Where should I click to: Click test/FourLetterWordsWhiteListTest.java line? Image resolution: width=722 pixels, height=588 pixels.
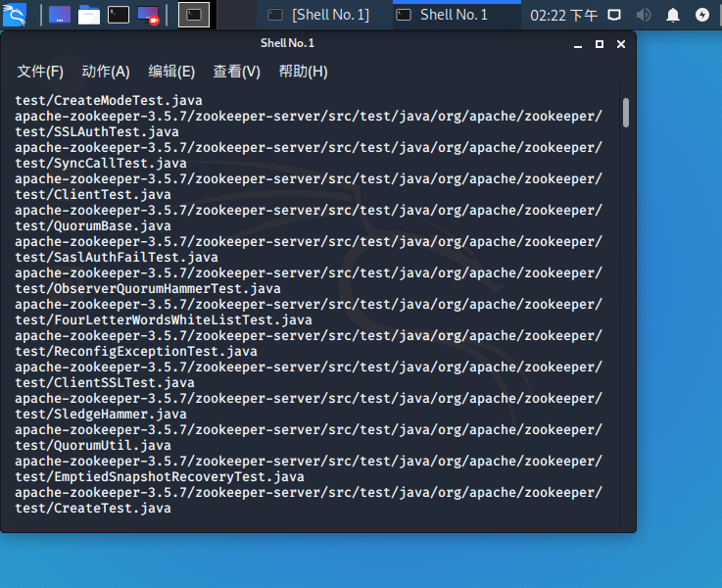(164, 319)
